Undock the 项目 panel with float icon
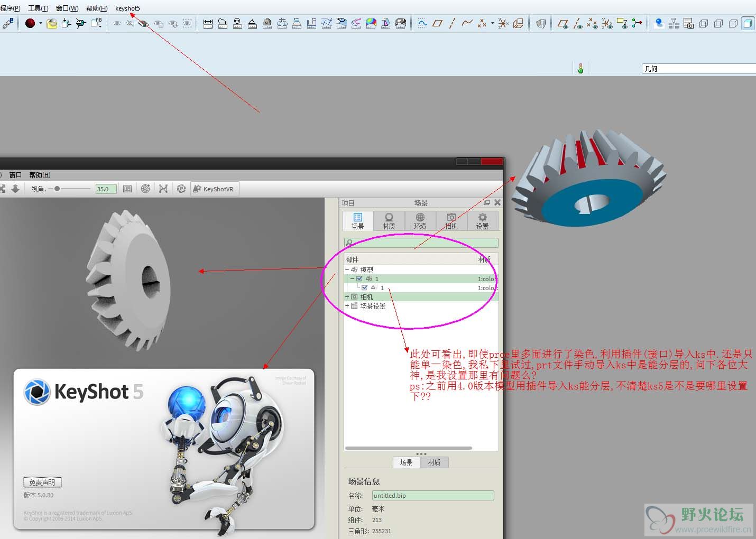Viewport: 756px width, 539px height. pyautogui.click(x=487, y=202)
